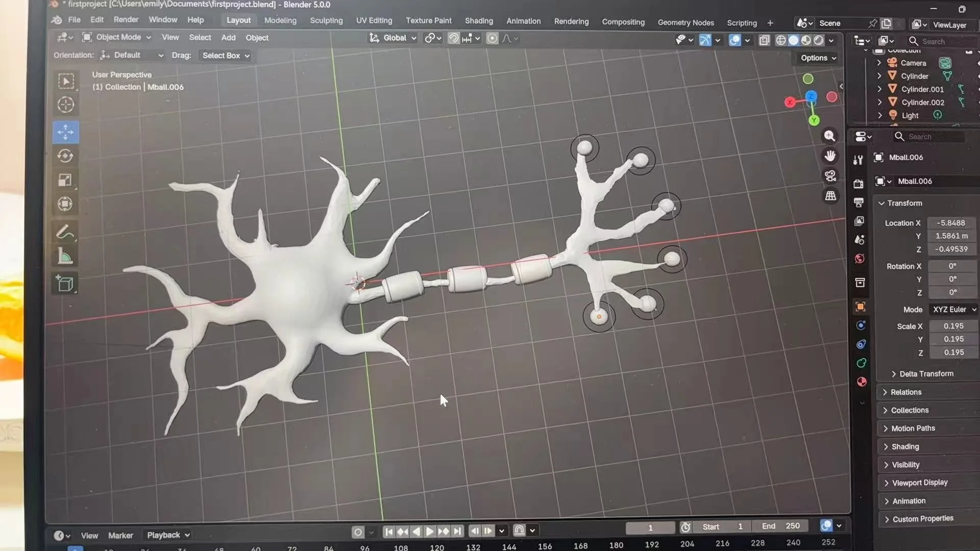Click the pan hand viewport icon

[x=830, y=156]
